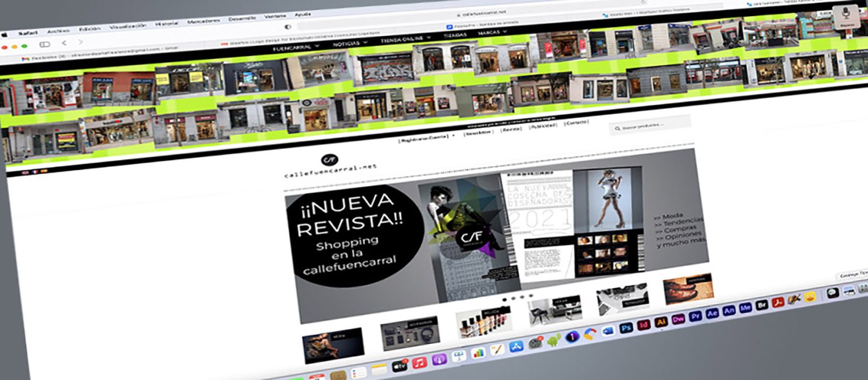The width and height of the screenshot is (868, 380).
Task: Select the third carousel slide dot
Action: [x=522, y=296]
